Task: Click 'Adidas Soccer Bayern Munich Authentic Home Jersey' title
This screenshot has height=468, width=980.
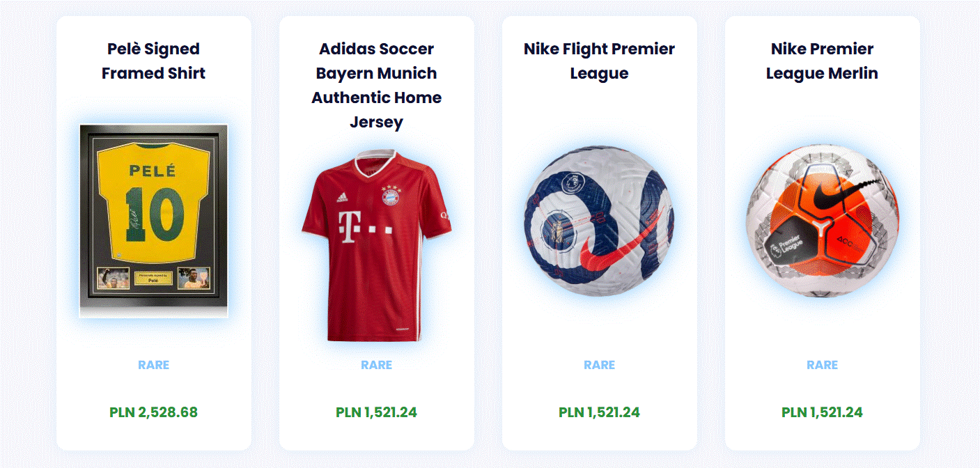Action: (376, 85)
